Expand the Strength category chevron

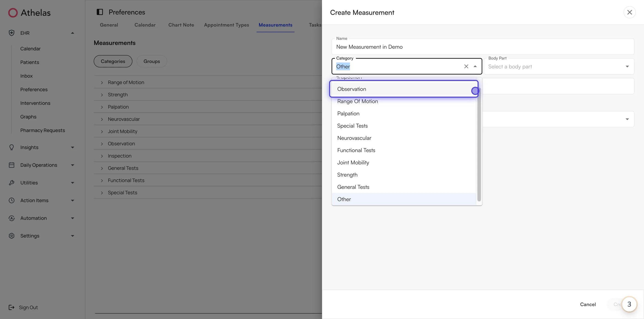tap(102, 95)
